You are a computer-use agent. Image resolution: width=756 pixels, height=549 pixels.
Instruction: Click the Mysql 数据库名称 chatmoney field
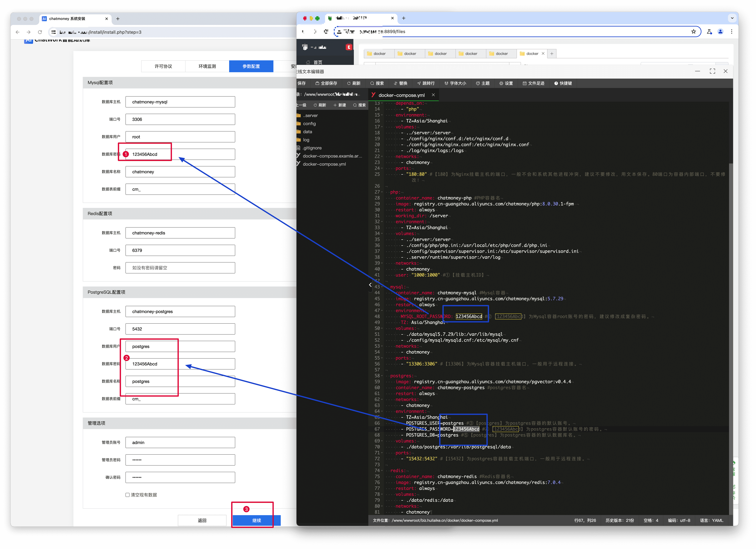click(180, 172)
